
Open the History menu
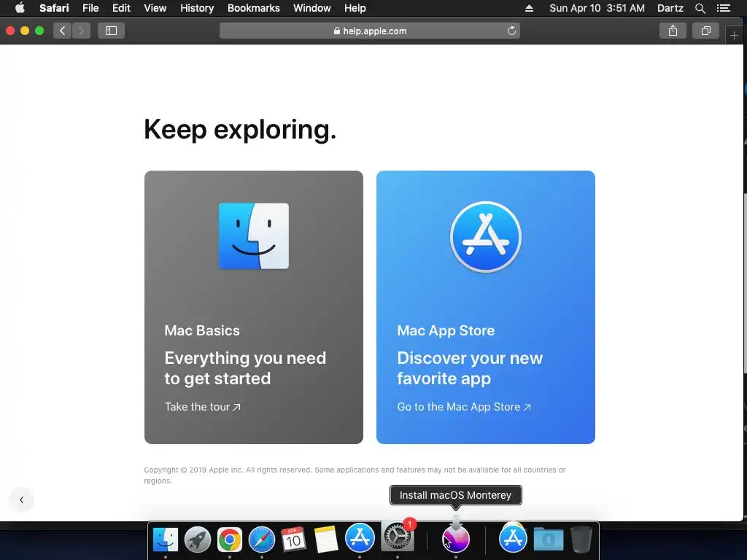pos(197,8)
